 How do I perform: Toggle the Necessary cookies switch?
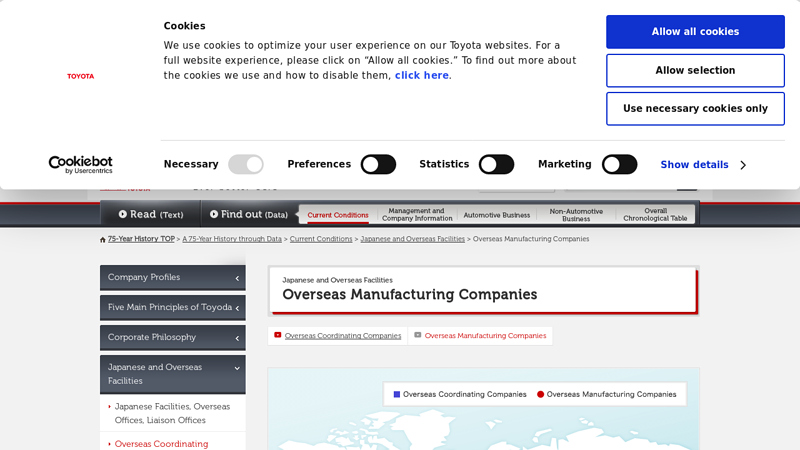tap(245, 164)
